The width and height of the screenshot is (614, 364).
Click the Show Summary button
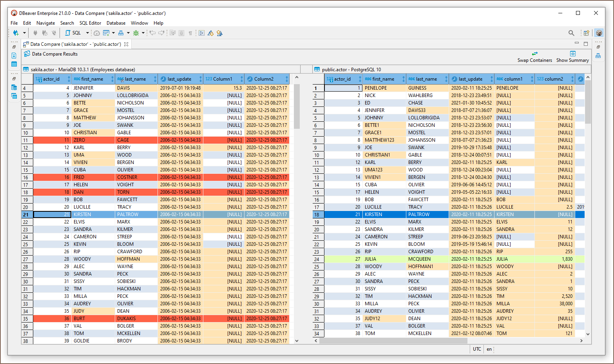coord(572,57)
